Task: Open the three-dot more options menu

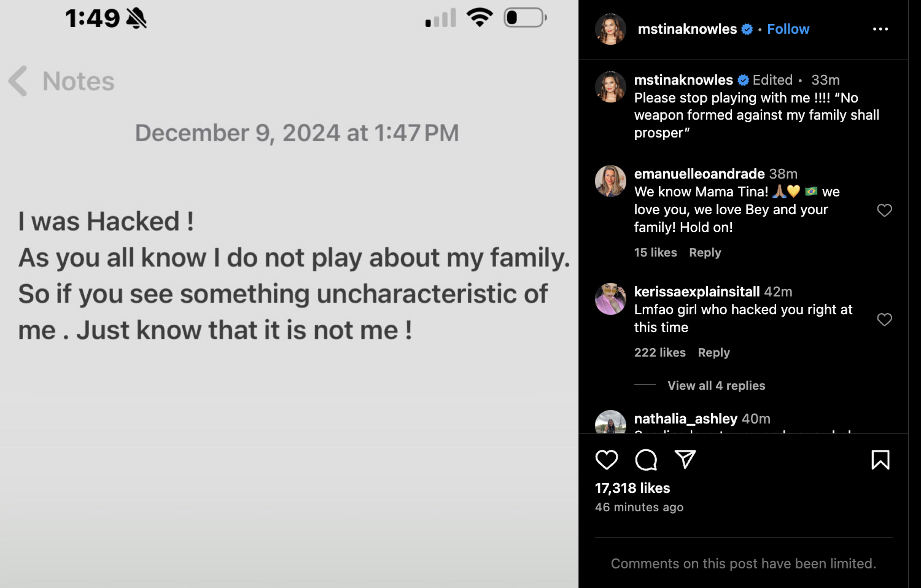Action: [x=880, y=29]
